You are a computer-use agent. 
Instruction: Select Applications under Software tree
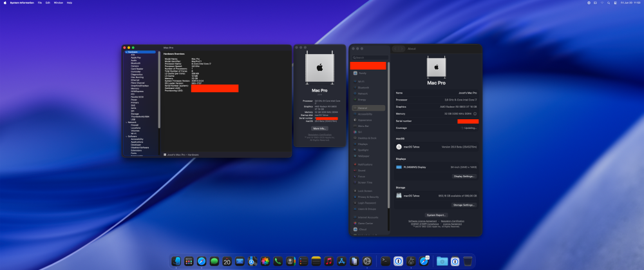coord(137,142)
